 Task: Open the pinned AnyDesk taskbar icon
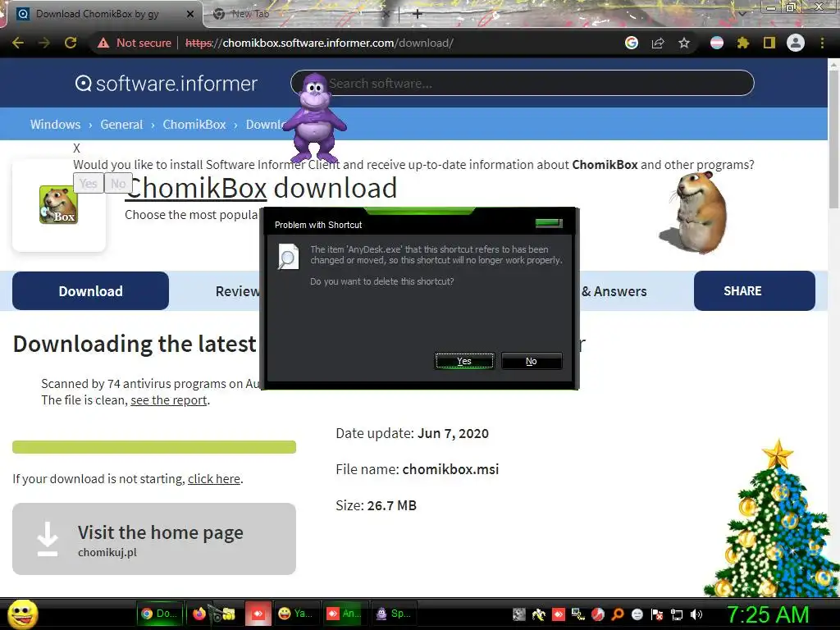click(258, 614)
